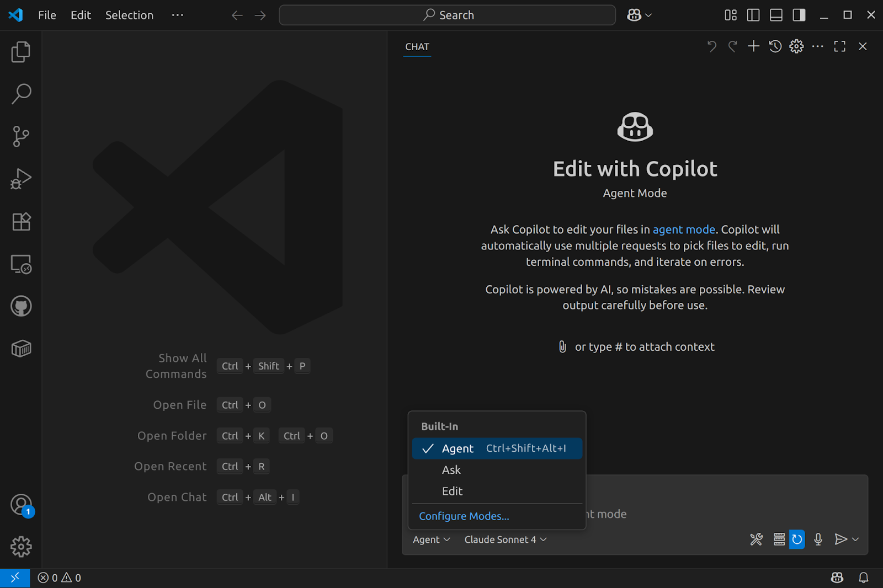The height and width of the screenshot is (588, 883).
Task: Start voice chat with microphone
Action: coord(818,539)
